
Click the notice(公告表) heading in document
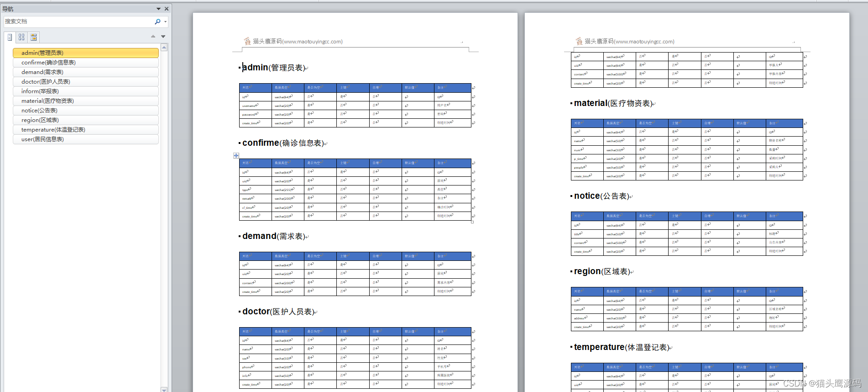601,196
